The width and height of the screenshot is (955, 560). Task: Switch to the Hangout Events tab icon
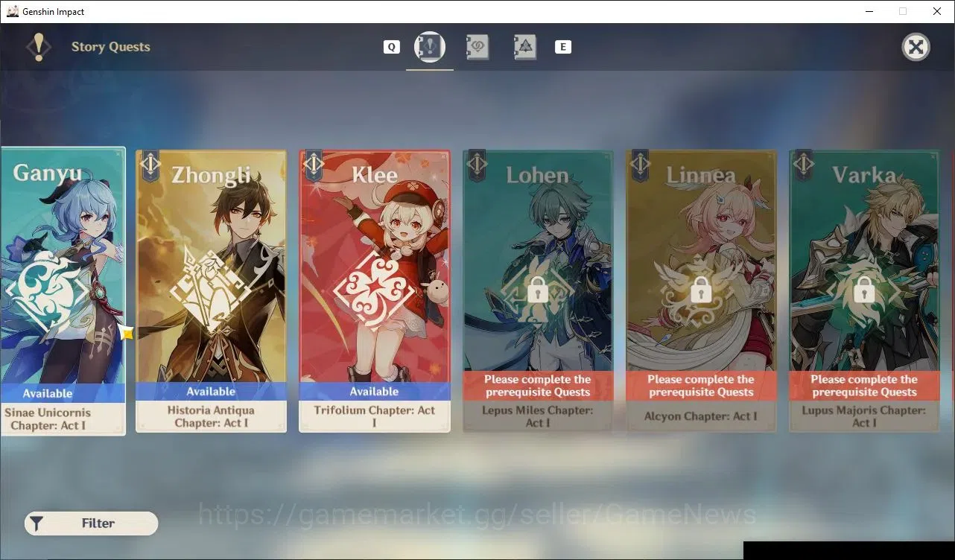[477, 47]
